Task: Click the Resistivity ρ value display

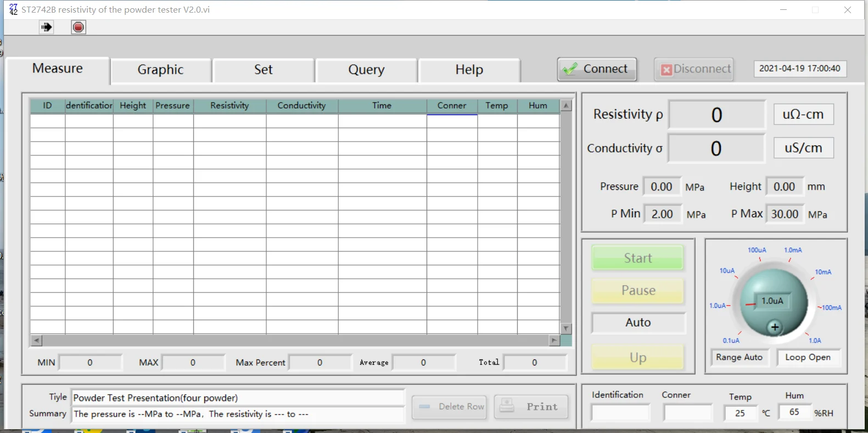Action: 717,115
